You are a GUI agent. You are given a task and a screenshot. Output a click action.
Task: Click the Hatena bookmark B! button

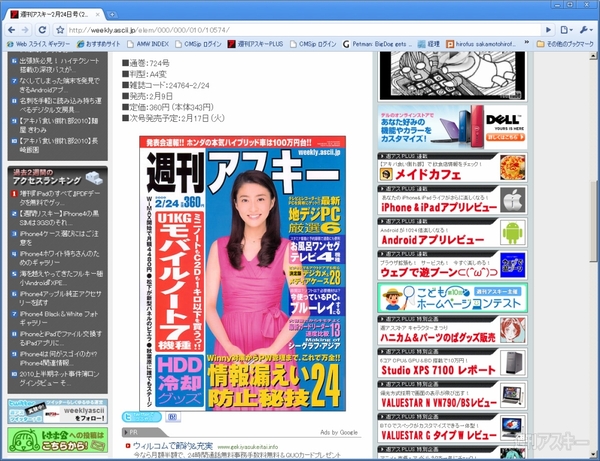(x=173, y=417)
